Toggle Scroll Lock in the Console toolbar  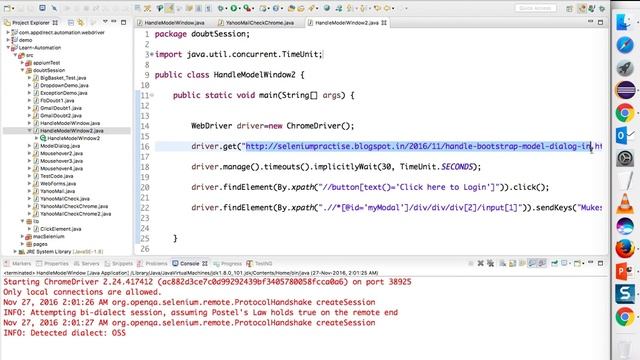512,263
